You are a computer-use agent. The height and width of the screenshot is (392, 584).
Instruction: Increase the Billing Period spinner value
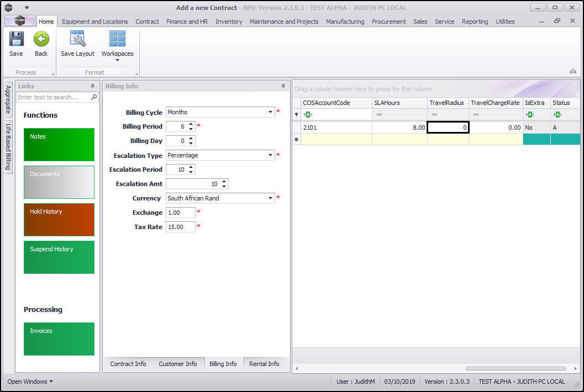191,124
